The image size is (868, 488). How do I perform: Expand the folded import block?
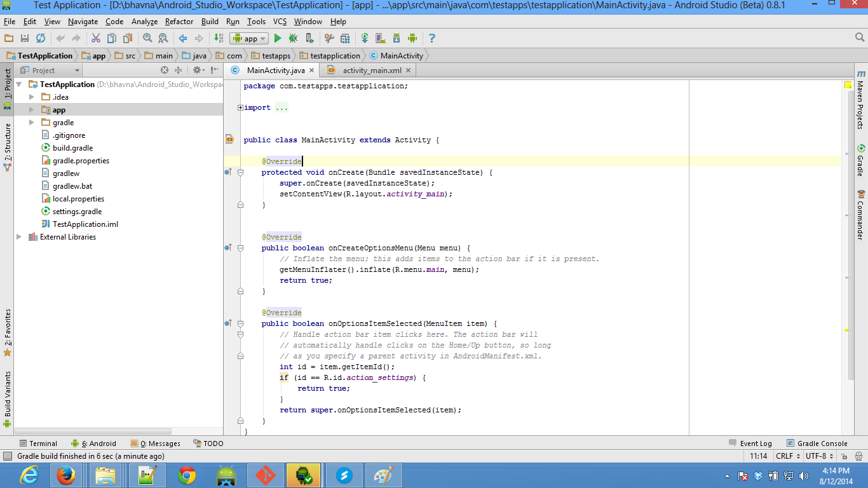(x=240, y=108)
